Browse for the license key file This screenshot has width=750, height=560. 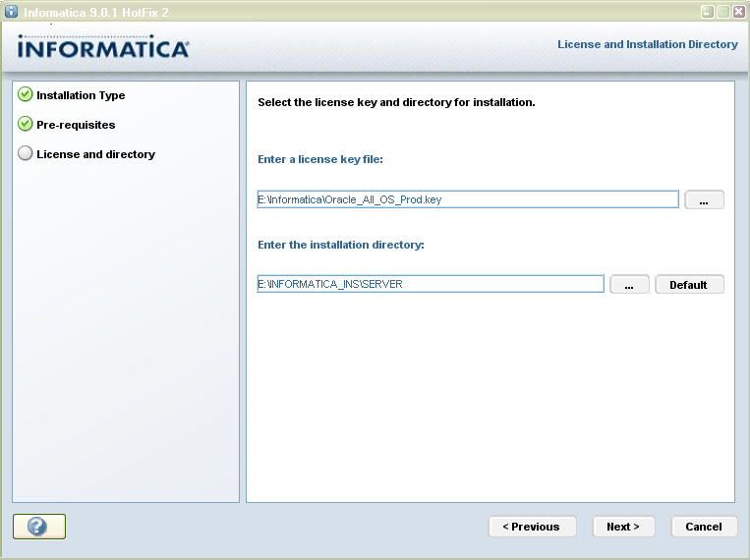point(704,199)
